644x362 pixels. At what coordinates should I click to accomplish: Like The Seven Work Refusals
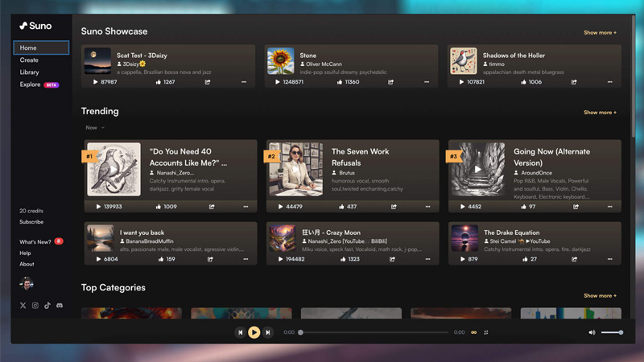point(341,207)
